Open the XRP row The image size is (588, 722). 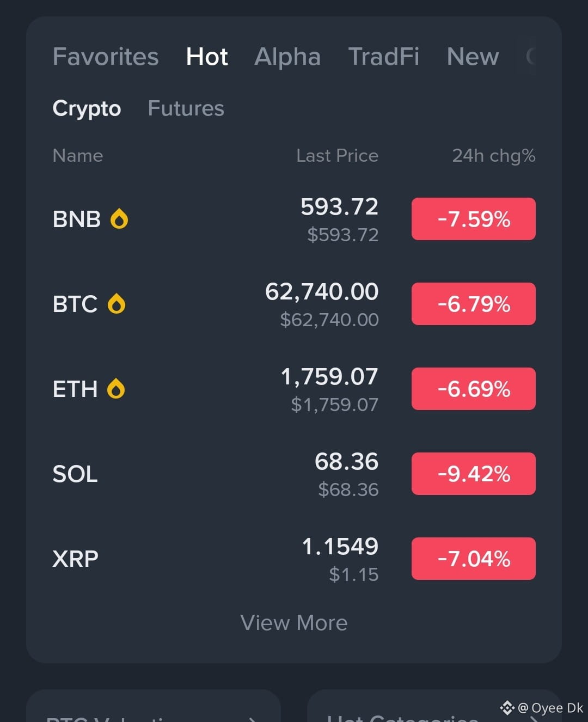pyautogui.click(x=294, y=559)
